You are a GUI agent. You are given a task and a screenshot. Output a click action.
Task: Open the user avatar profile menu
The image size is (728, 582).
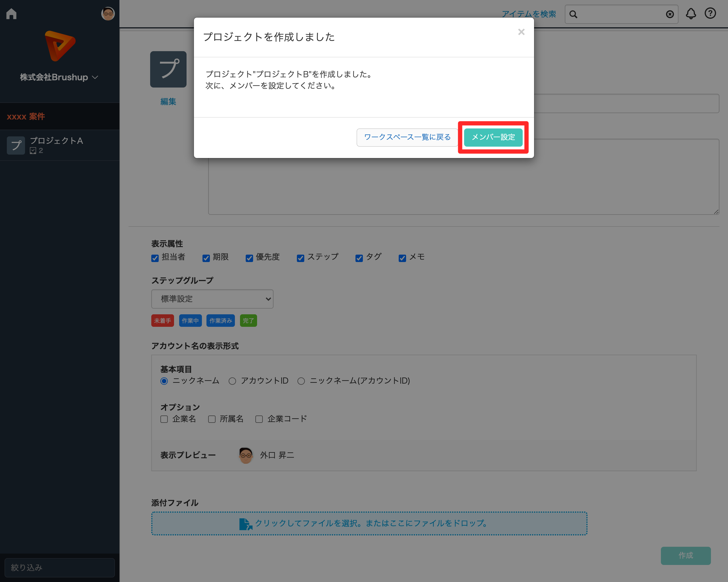point(108,14)
